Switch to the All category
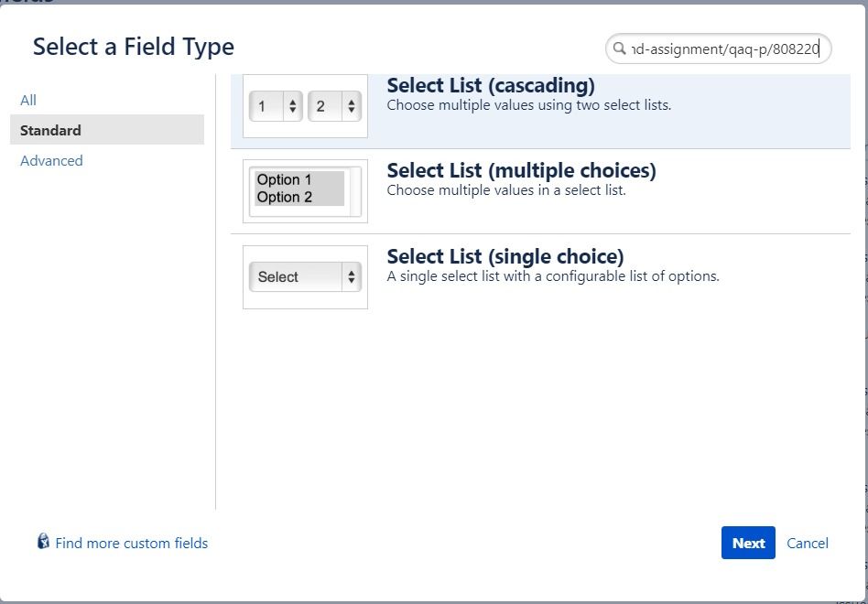The height and width of the screenshot is (604, 868). [28, 100]
